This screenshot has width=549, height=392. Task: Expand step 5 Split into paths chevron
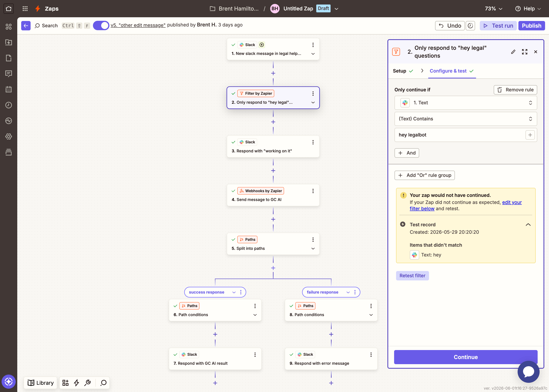point(313,248)
